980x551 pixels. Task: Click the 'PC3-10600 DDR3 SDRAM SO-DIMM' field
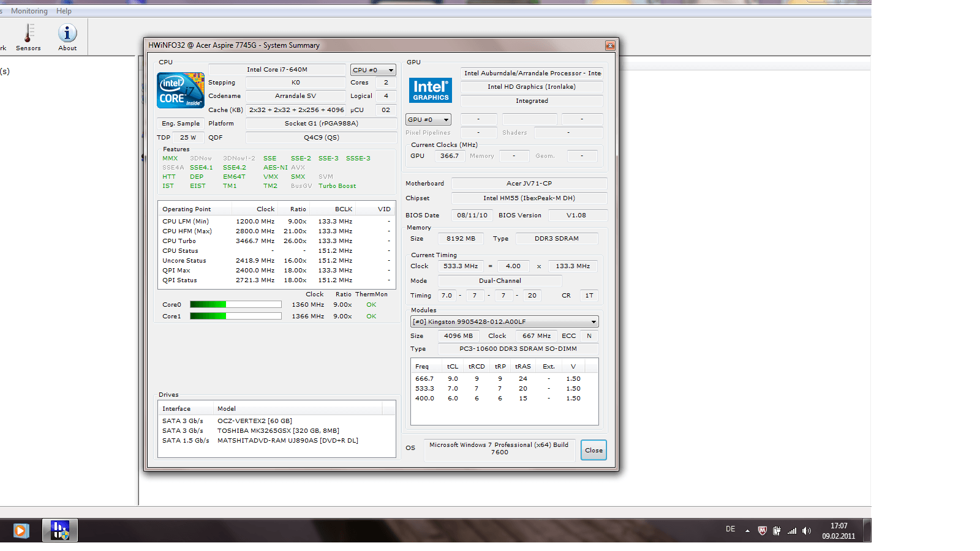[518, 349]
